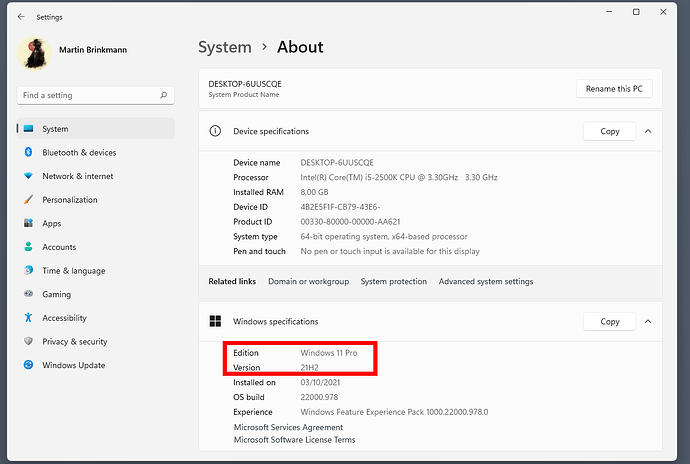Open Microsoft Services Agreement link
690x464 pixels.
(x=288, y=427)
